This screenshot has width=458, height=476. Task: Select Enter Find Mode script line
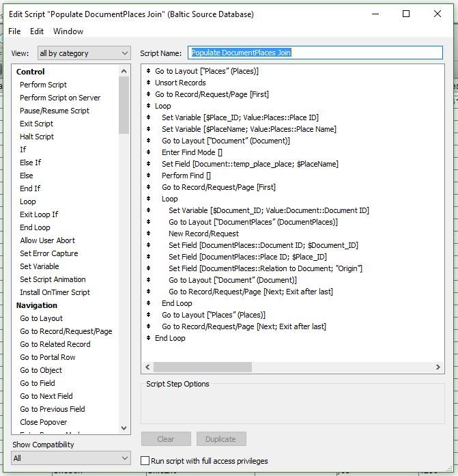[192, 152]
